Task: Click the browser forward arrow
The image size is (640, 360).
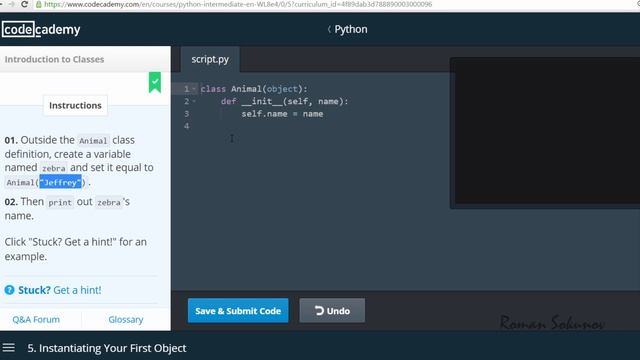Action: 11,4
